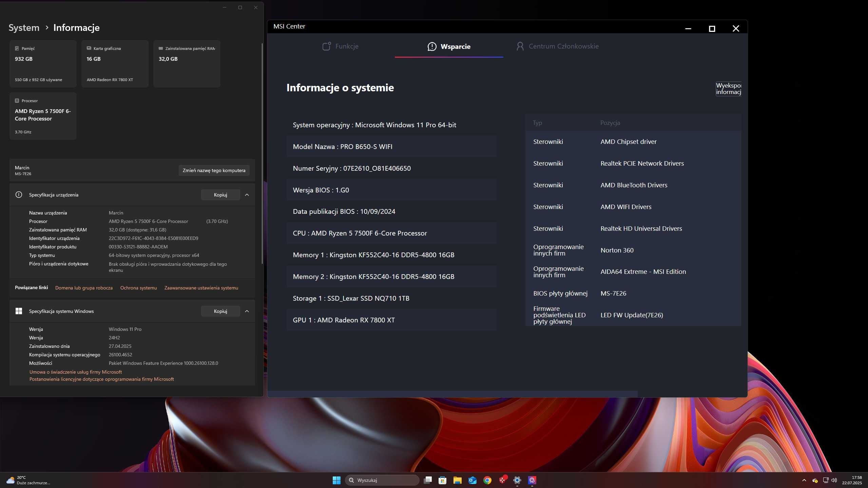868x488 pixels.
Task: Select the AIDA64 Extreme - MSI Edition row
Action: pos(633,272)
